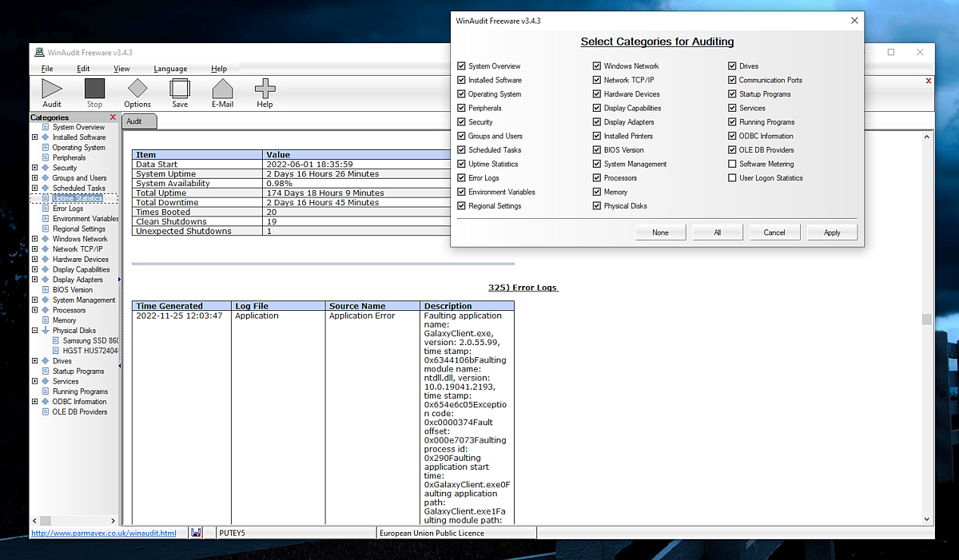Select Samsung SSD disk tree item
The width and height of the screenshot is (959, 560).
(90, 340)
